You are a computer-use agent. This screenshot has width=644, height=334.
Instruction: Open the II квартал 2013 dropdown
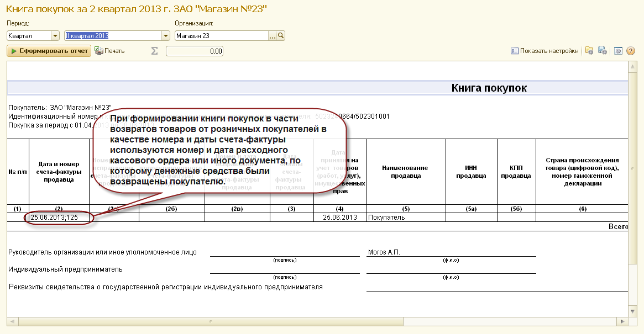166,36
